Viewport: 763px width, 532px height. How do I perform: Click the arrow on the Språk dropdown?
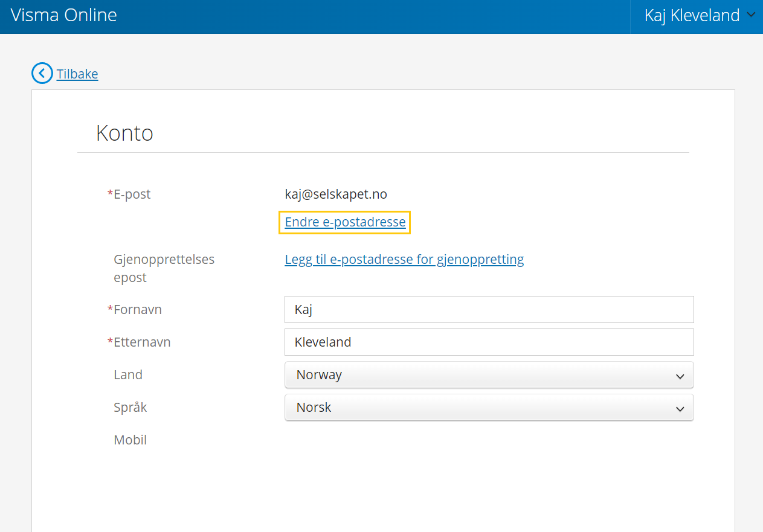coord(680,409)
